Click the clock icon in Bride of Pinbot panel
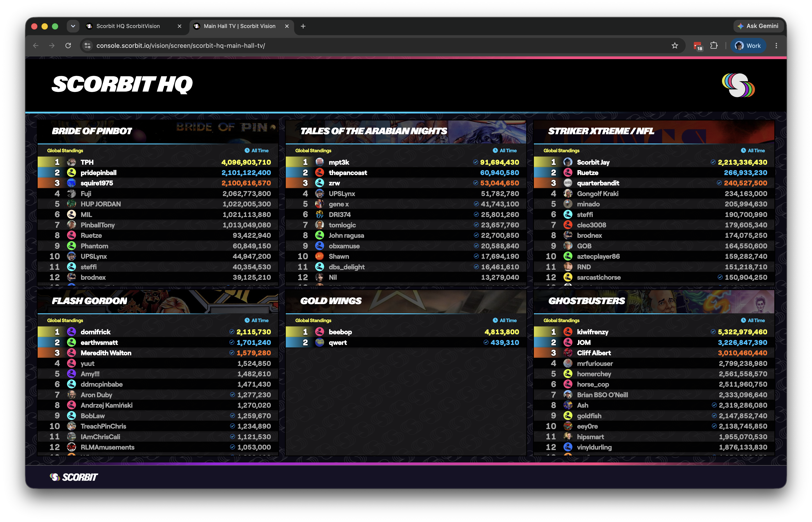Screen dimensions: 812x522 click(247, 150)
